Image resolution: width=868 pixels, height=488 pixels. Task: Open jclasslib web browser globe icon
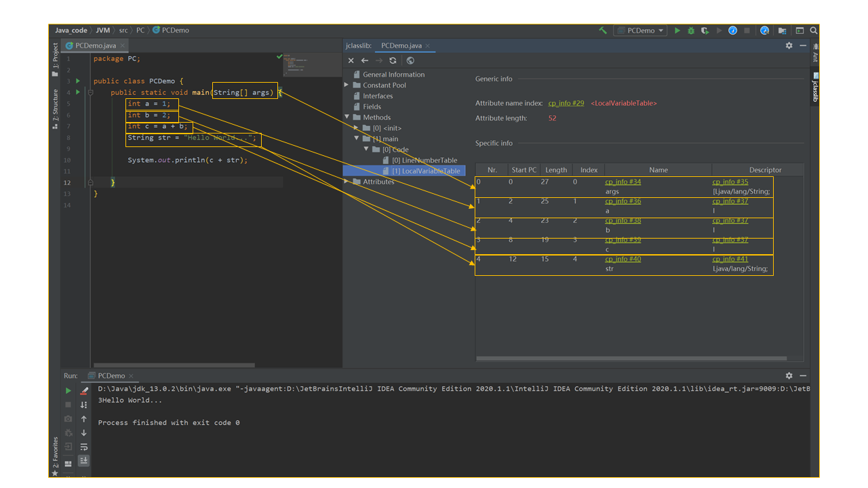(410, 60)
